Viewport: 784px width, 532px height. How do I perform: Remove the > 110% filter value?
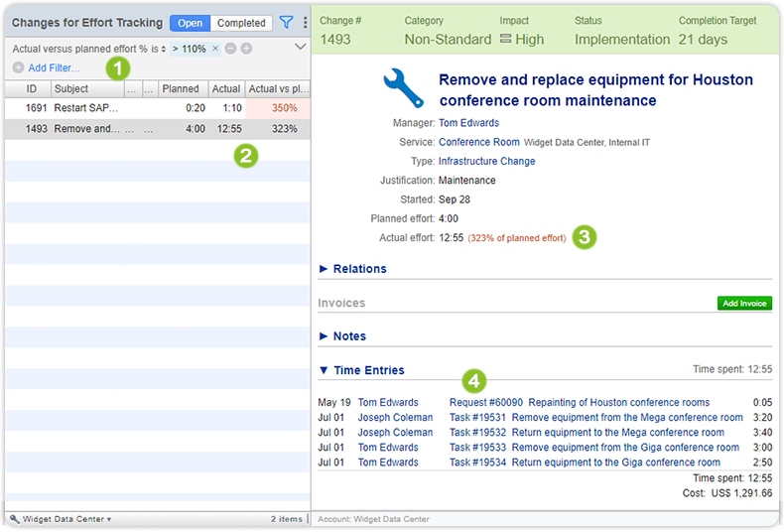click(x=215, y=49)
